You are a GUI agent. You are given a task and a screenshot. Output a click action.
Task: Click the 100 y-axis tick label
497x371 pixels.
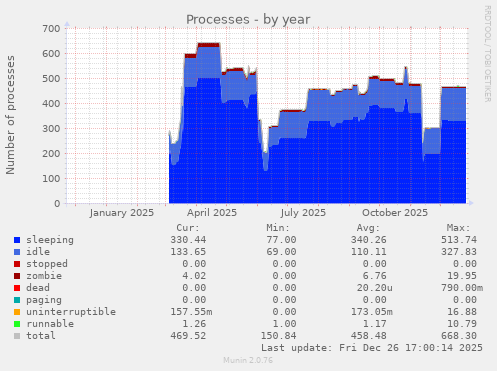pyautogui.click(x=51, y=178)
